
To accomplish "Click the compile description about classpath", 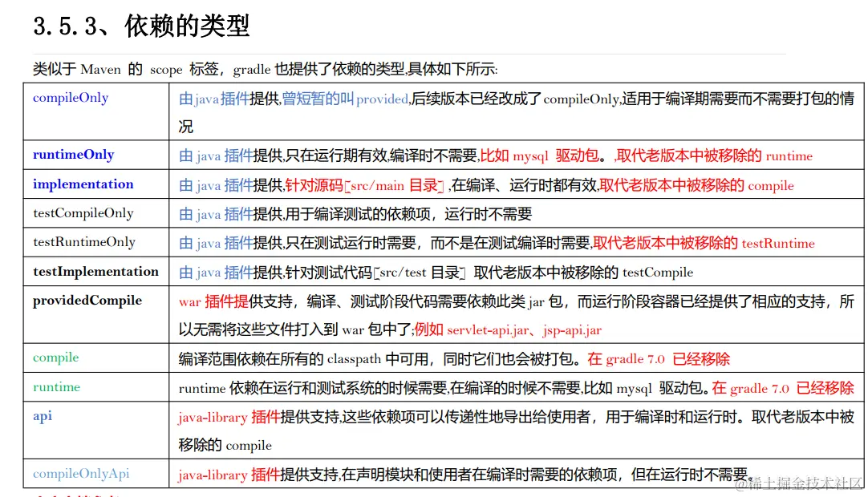I will 454,359.
